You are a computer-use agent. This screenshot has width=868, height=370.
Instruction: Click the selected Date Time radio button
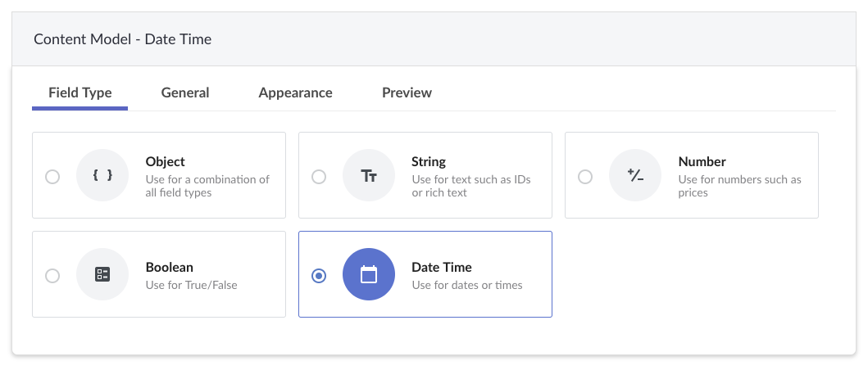coord(319,275)
